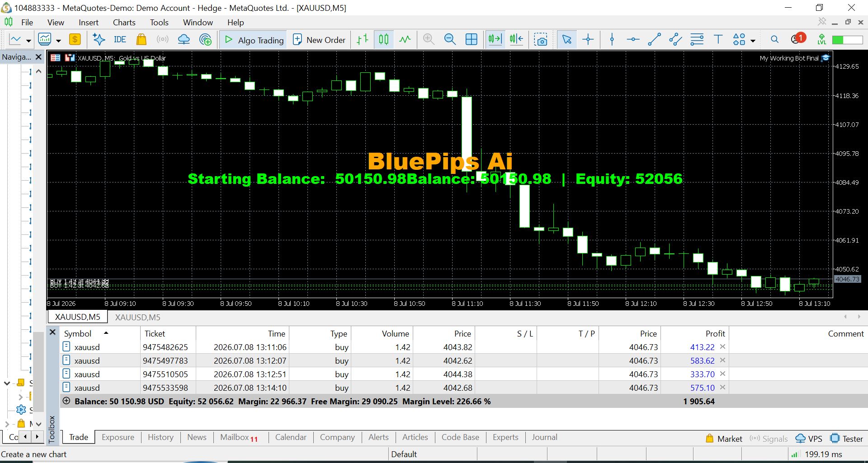Open the new chart icon

click(15, 40)
